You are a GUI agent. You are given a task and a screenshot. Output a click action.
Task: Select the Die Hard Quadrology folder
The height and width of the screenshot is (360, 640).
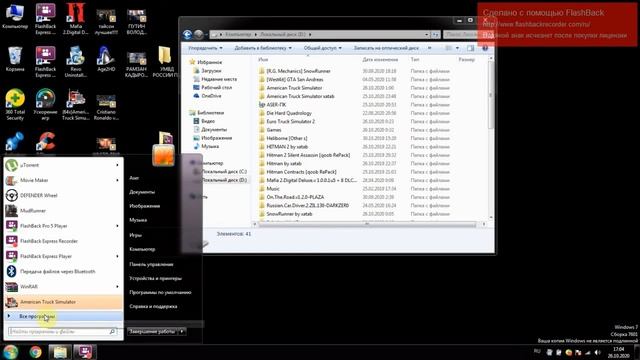[289, 113]
